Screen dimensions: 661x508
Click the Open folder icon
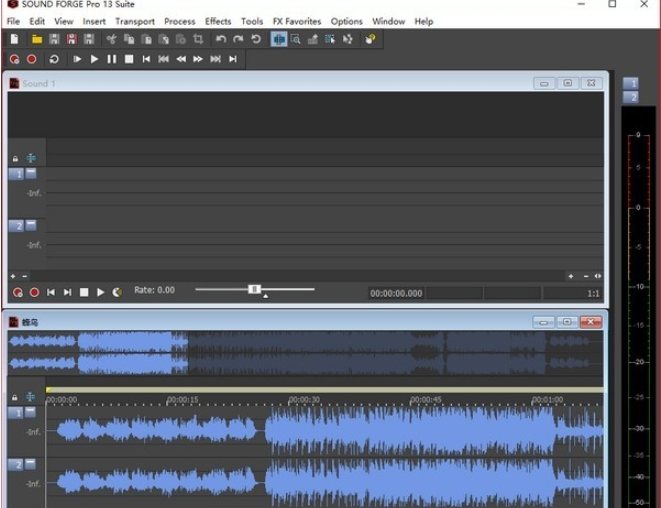click(36, 39)
